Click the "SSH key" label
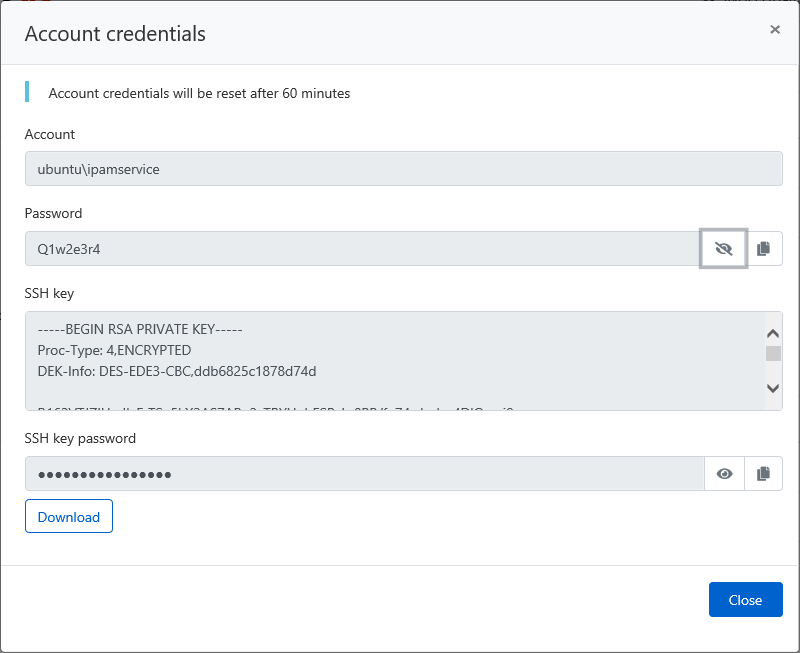This screenshot has width=800, height=653. (49, 293)
